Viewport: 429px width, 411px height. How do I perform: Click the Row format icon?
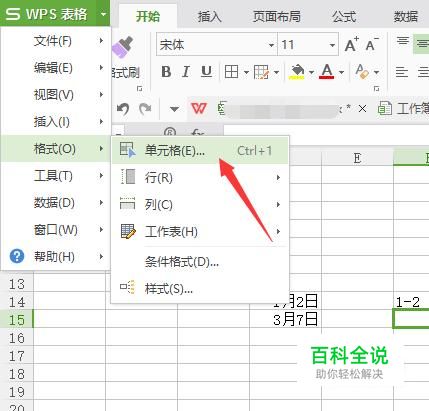pyautogui.click(x=128, y=177)
